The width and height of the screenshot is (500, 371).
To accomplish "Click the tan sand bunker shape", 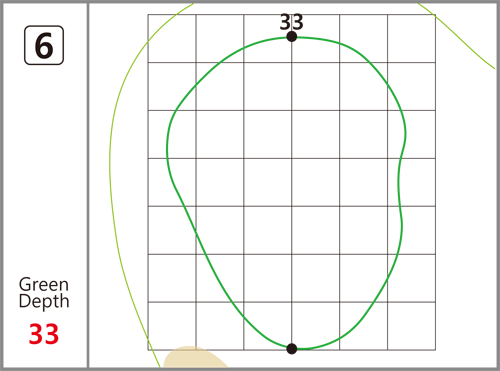I will 195,358.
